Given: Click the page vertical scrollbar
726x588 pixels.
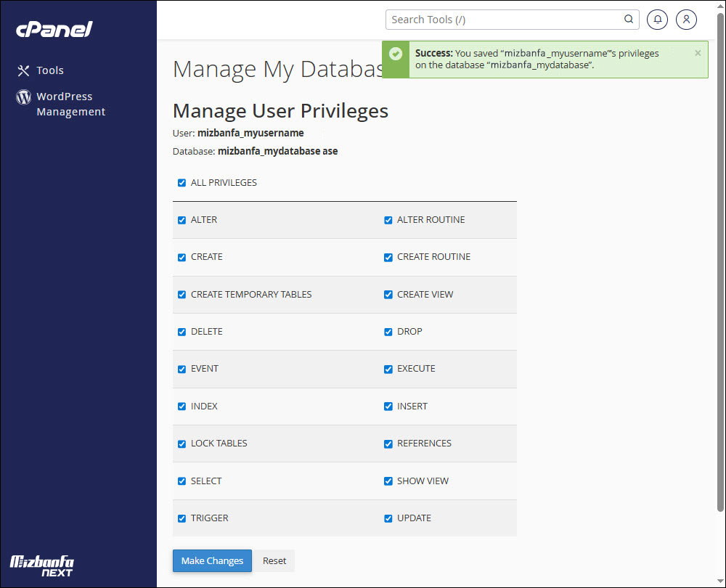Looking at the screenshot, I should [719, 269].
